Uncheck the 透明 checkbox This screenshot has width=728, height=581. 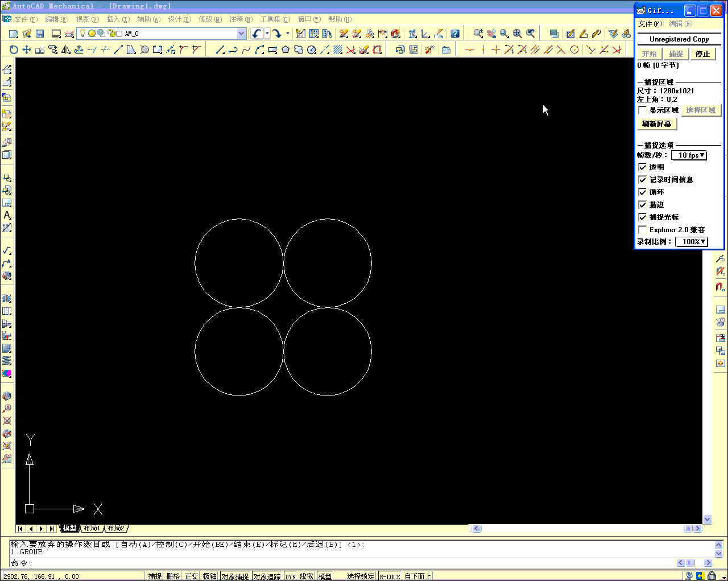pyautogui.click(x=643, y=167)
